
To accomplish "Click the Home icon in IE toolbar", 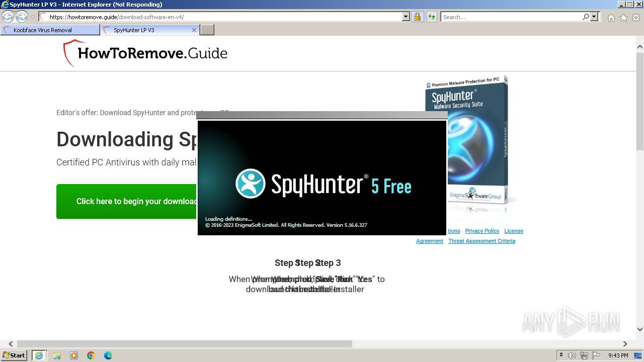I will [611, 18].
